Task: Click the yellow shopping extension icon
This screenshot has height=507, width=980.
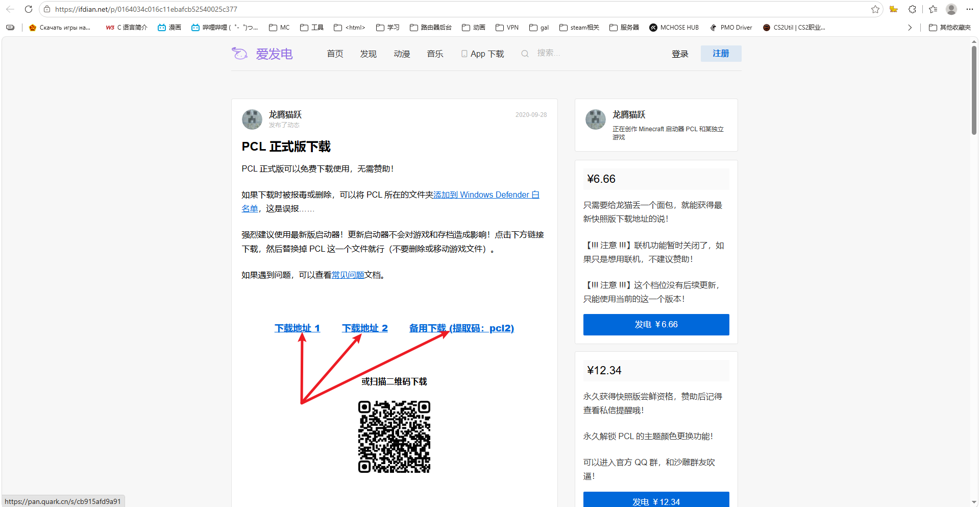Action: point(894,9)
